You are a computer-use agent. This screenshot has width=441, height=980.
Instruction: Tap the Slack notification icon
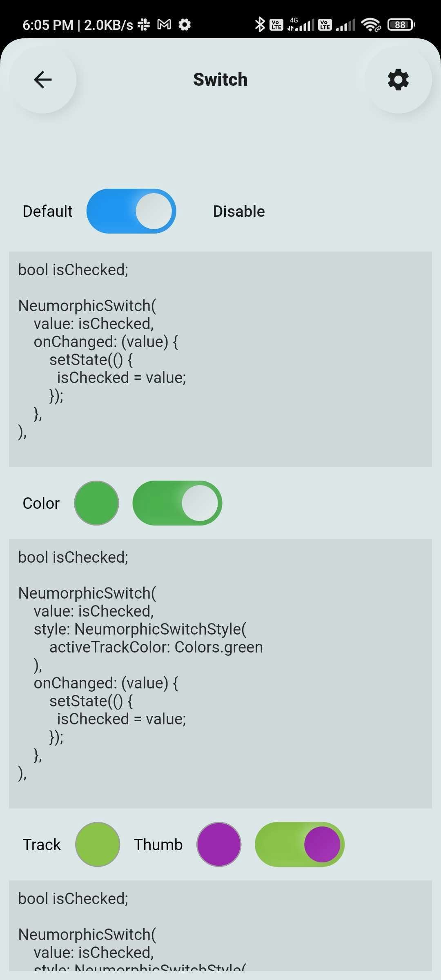tap(144, 25)
